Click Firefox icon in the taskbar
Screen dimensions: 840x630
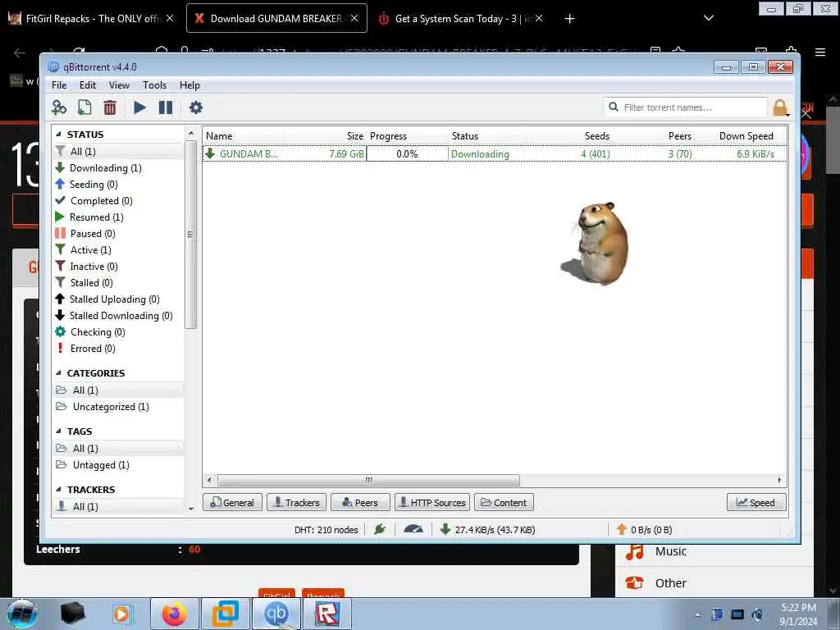click(174, 614)
